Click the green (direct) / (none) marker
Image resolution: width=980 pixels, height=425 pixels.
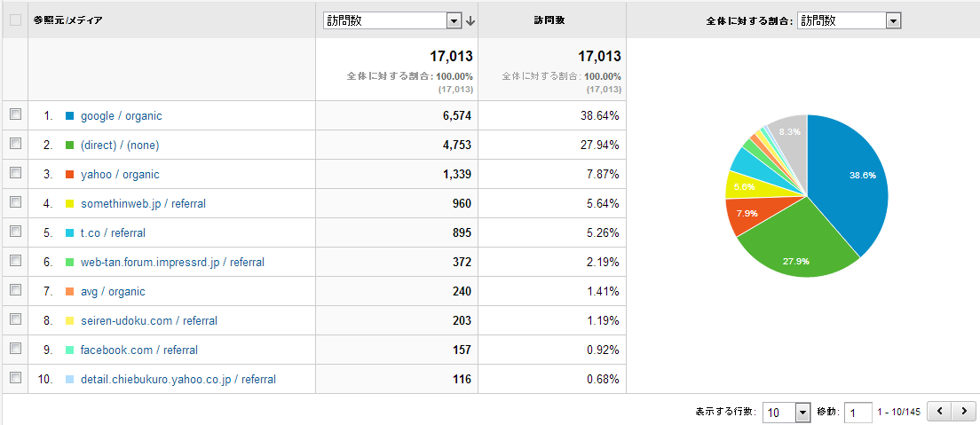click(70, 146)
